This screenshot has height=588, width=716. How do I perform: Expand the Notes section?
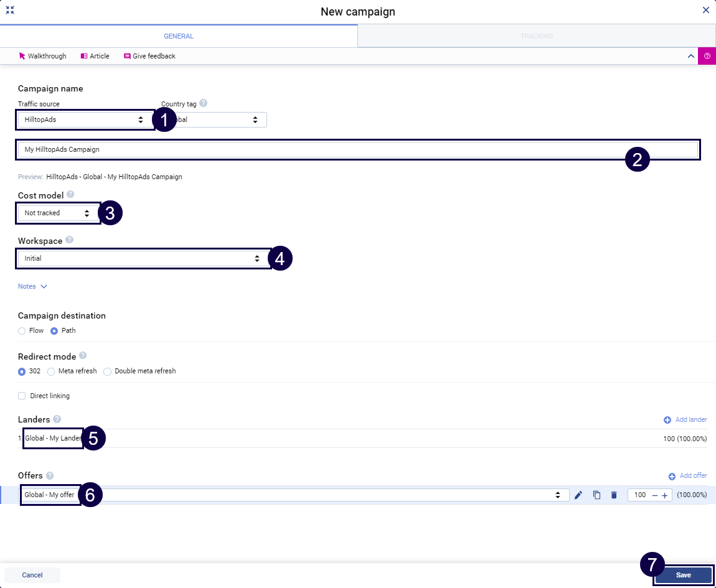(x=32, y=287)
